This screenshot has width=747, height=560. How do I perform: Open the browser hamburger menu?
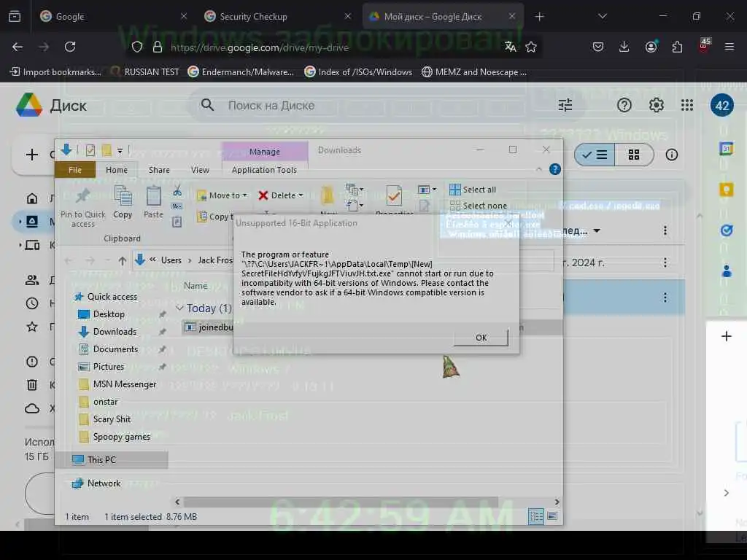[729, 47]
